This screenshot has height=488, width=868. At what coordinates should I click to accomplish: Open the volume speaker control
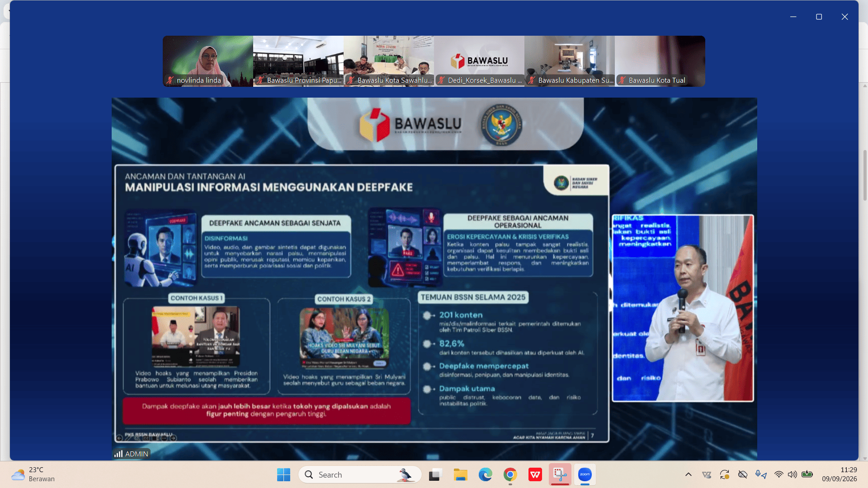coord(793,474)
